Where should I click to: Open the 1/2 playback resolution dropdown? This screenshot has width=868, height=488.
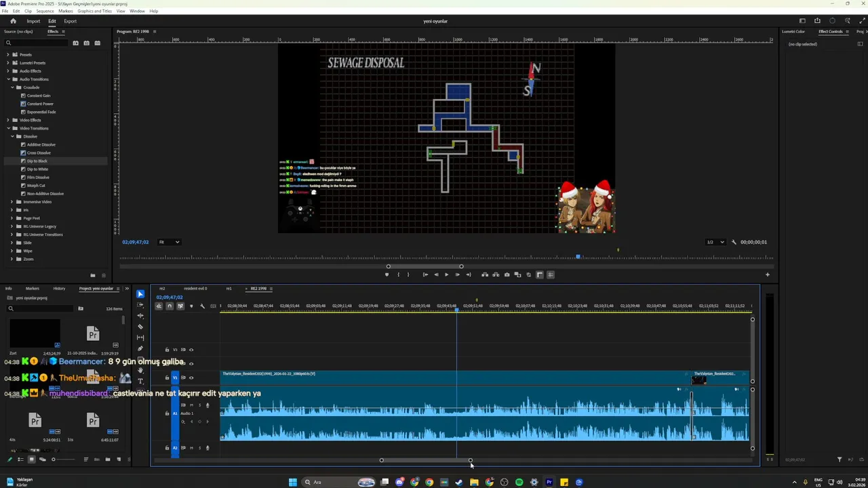tap(715, 242)
